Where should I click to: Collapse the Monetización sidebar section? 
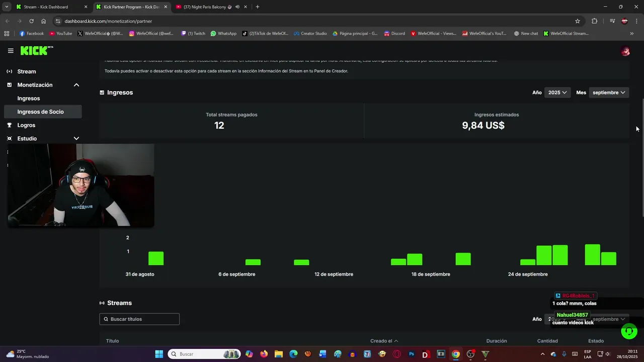coord(76,85)
